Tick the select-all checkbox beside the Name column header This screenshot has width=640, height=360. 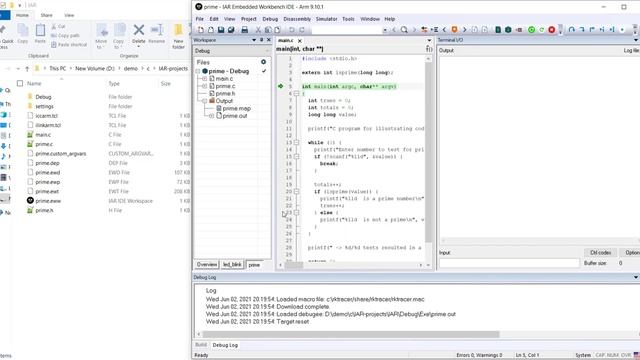coord(20,83)
